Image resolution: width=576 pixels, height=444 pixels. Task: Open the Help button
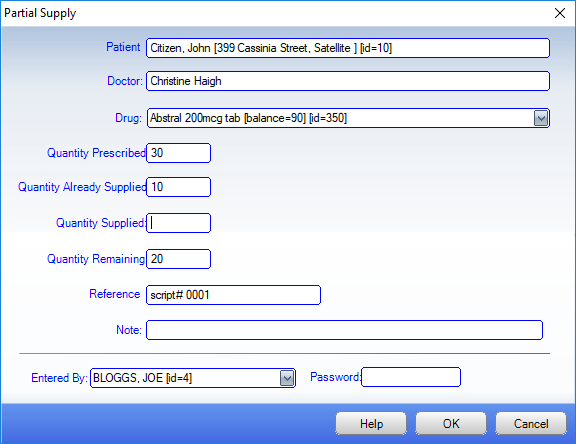pyautogui.click(x=371, y=423)
